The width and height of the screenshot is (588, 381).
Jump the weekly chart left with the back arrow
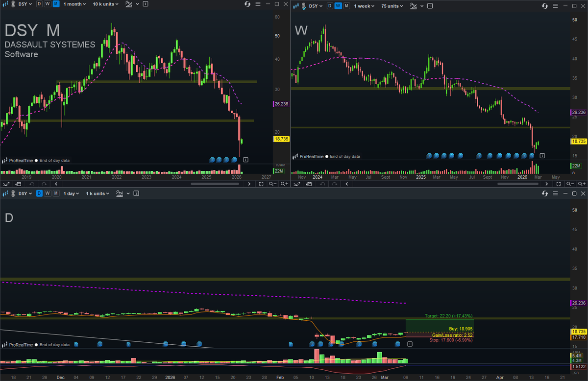click(346, 184)
